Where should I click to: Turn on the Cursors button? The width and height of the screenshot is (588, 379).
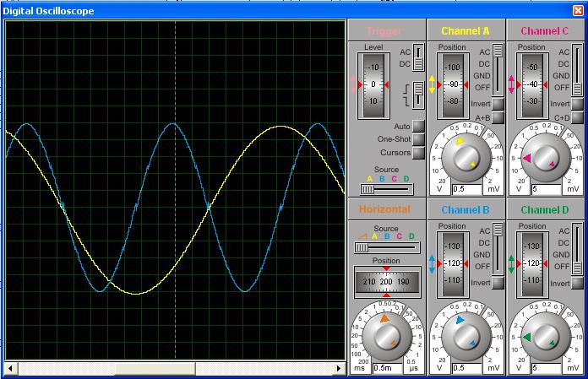[418, 153]
